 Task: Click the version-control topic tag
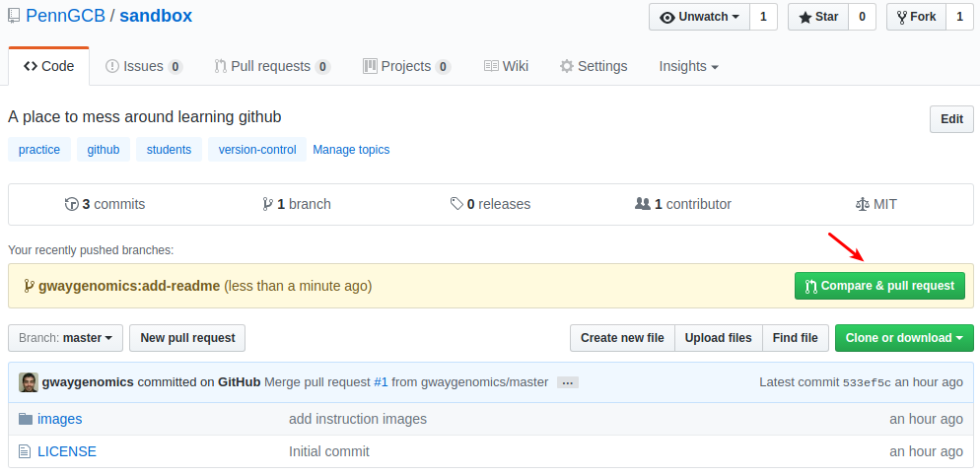tap(257, 150)
